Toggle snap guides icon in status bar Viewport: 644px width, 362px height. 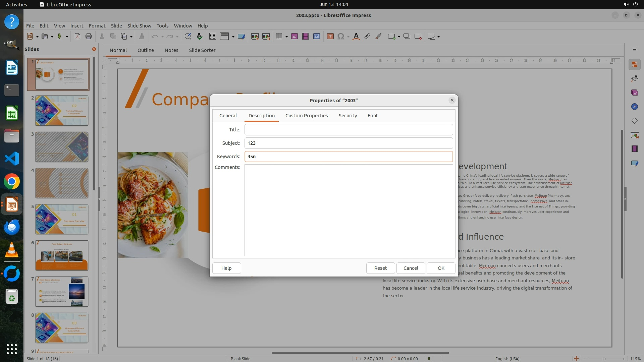click(576, 359)
